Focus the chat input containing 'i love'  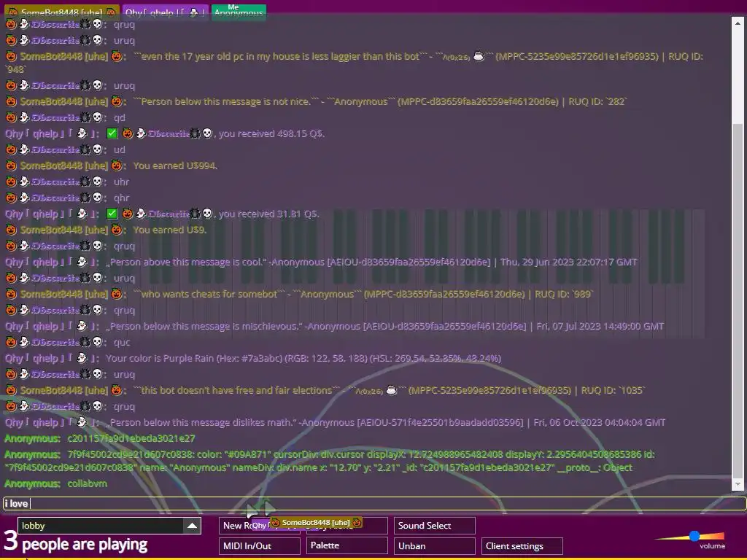click(374, 503)
